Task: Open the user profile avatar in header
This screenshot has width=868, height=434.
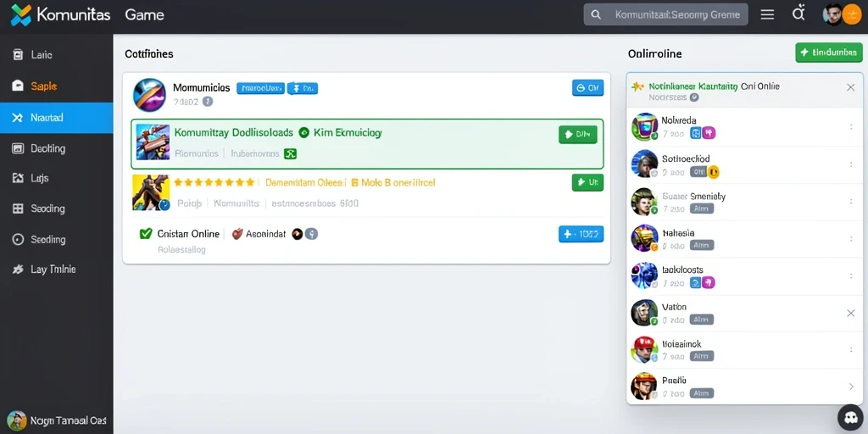Action: pyautogui.click(x=833, y=14)
